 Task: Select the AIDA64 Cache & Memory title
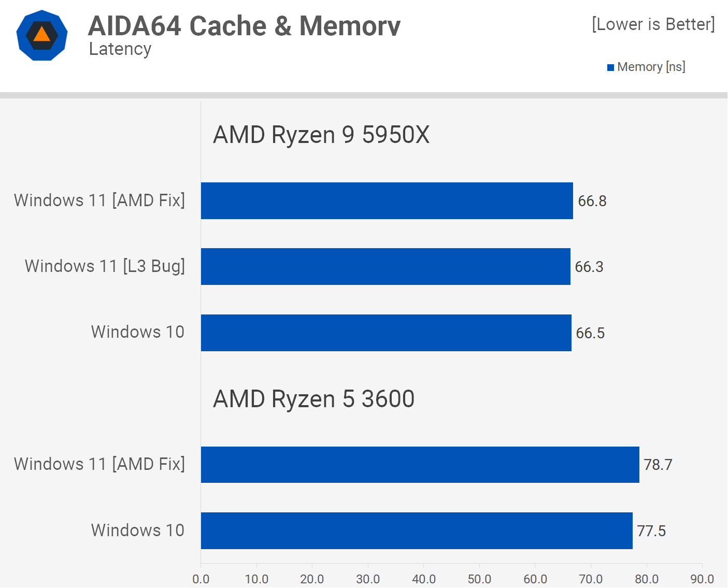244,25
